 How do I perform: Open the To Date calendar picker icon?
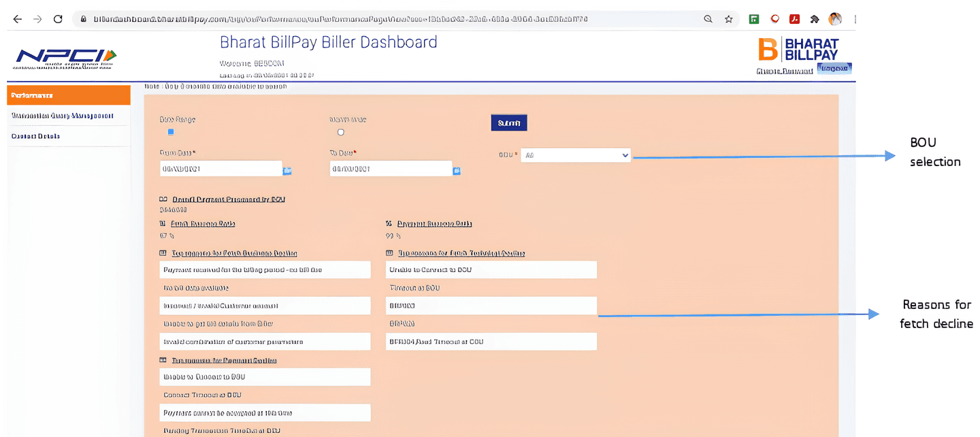pyautogui.click(x=457, y=170)
